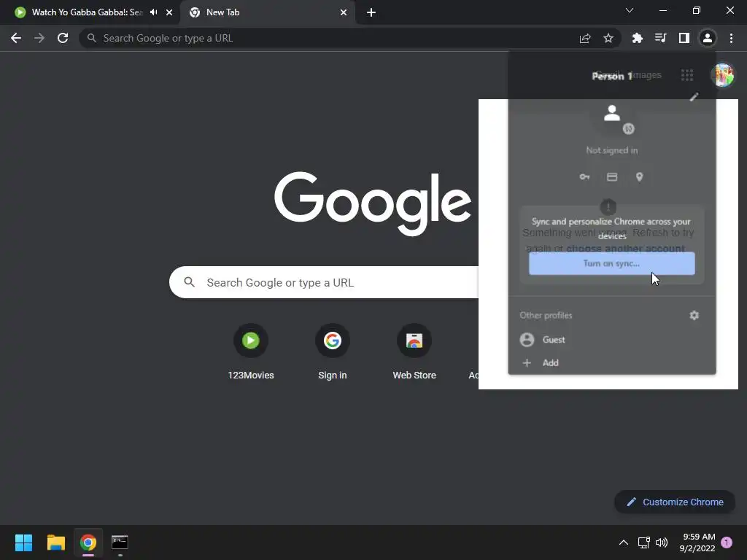Click the Google account avatar picture
The image size is (747, 560).
click(x=723, y=75)
